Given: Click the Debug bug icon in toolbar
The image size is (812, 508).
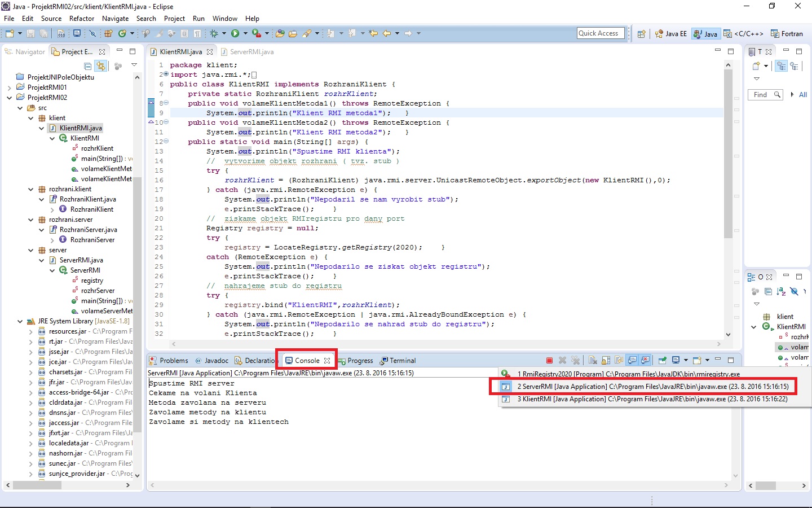Looking at the screenshot, I should (214, 34).
